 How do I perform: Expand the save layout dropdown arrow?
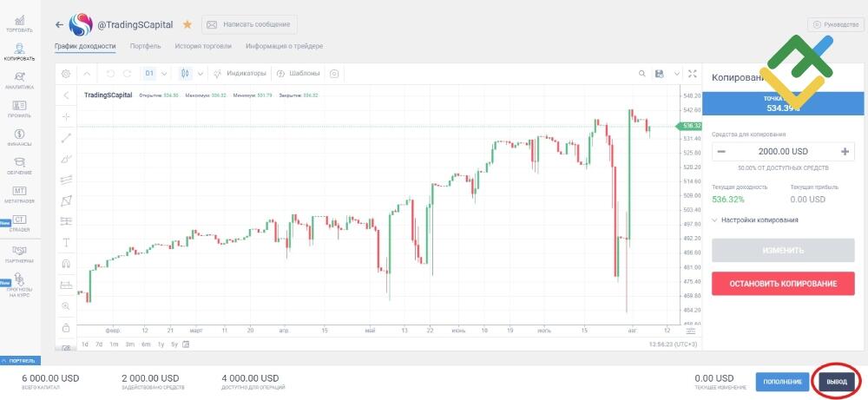click(676, 74)
